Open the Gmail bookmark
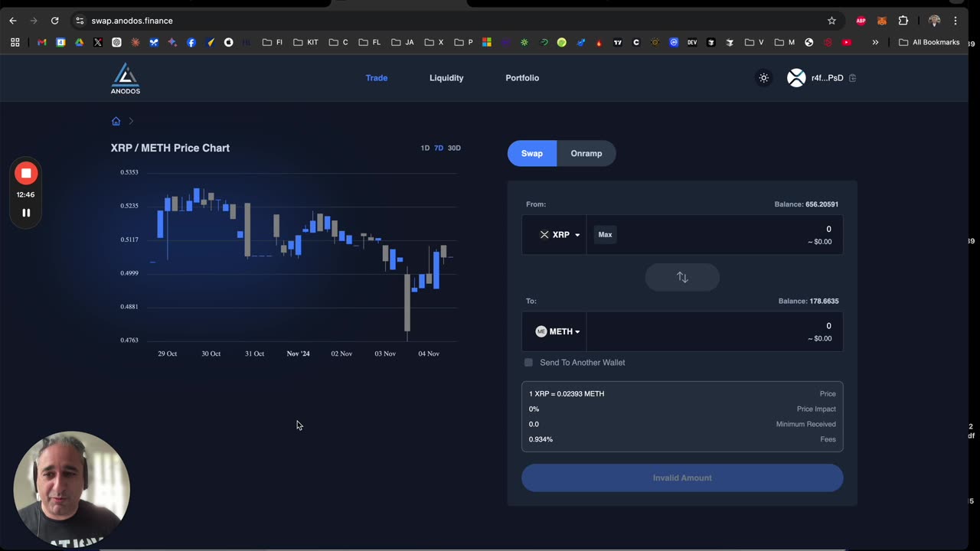Screen dimensions: 980x551 (42, 42)
